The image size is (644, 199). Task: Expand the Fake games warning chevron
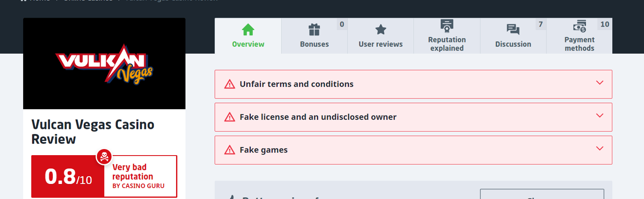coord(600,148)
